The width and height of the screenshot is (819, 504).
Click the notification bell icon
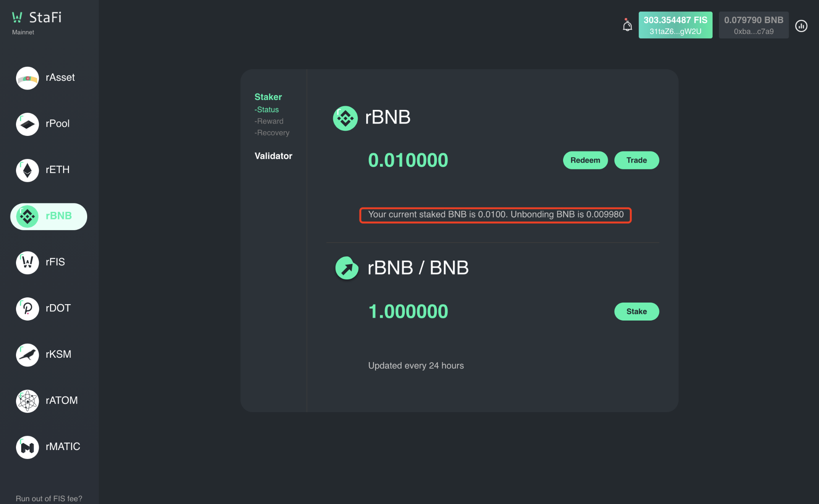pyautogui.click(x=627, y=26)
